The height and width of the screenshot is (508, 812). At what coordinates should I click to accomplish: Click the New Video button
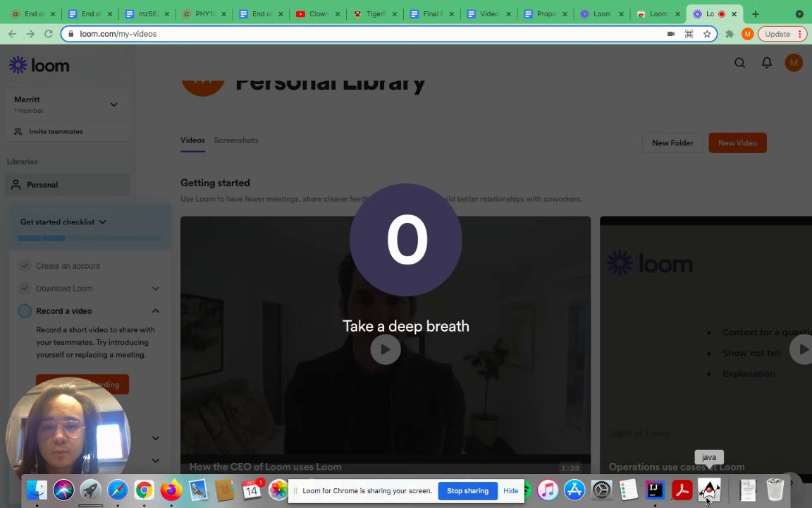(x=737, y=143)
